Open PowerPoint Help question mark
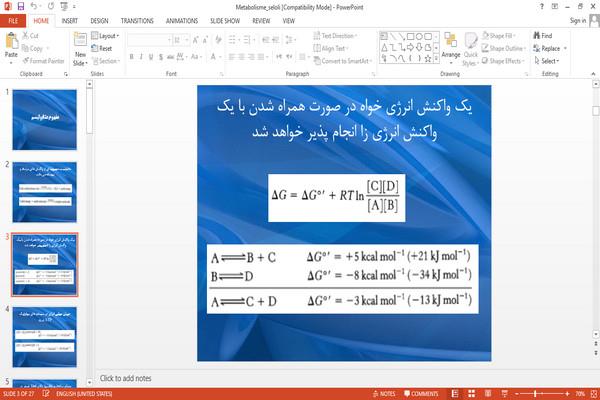 pyautogui.click(x=541, y=7)
